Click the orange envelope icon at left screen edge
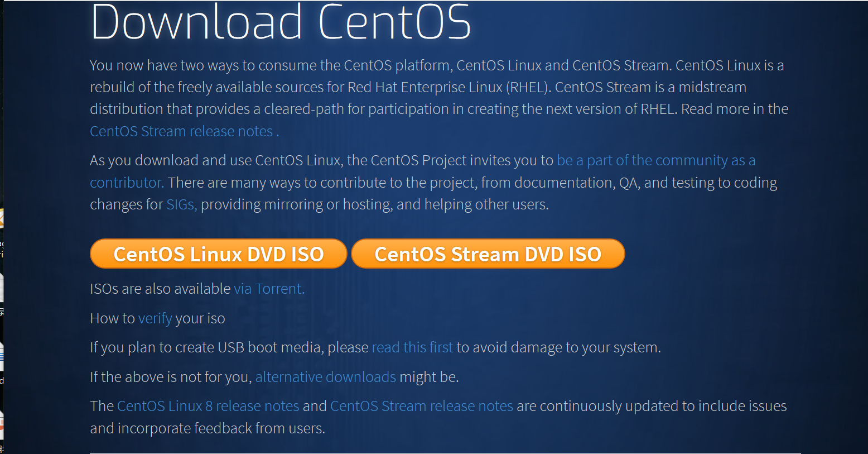The height and width of the screenshot is (454, 868). (x=2, y=218)
